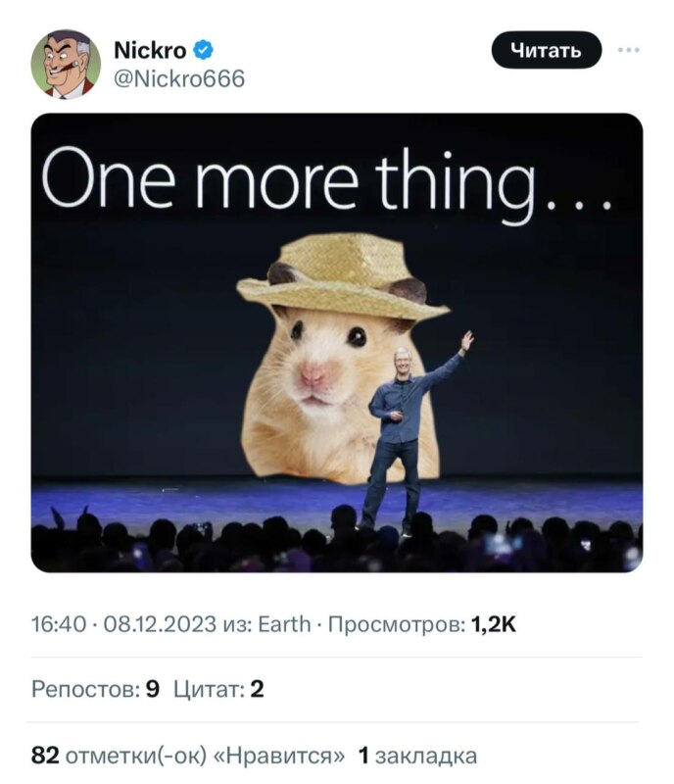The width and height of the screenshot is (674, 784).
Task: Click the waving presenter on stage
Action: click(409, 432)
